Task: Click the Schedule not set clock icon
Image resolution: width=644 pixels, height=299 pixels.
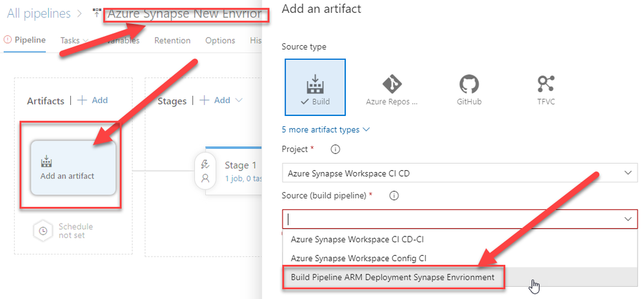Action: [43, 231]
